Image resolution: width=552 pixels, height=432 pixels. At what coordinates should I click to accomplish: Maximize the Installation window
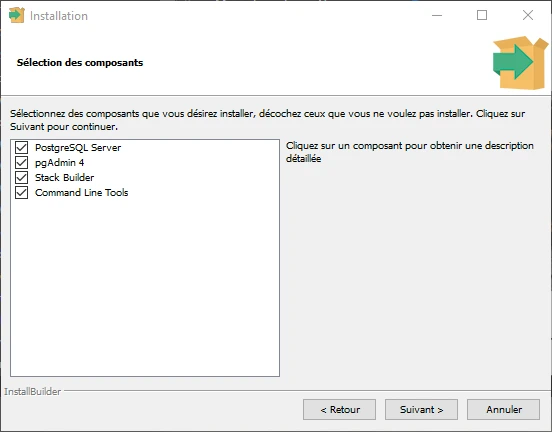click(482, 15)
